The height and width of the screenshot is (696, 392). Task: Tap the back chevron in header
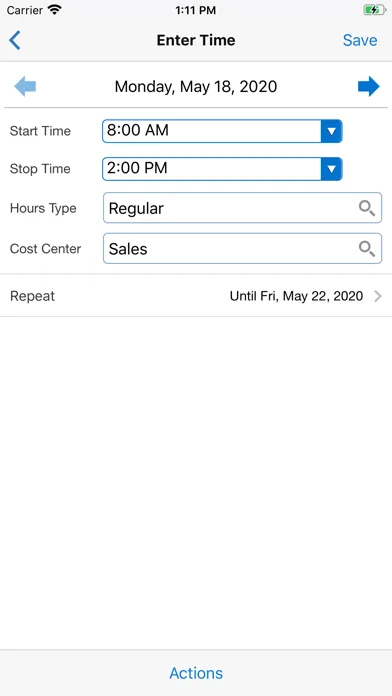15,40
